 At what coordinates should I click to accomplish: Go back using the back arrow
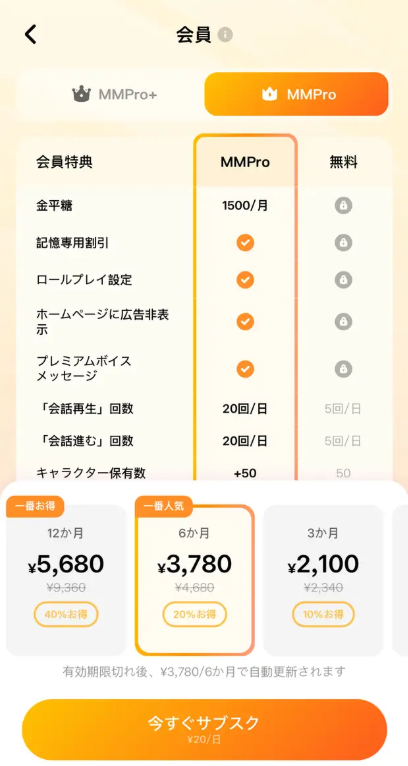coord(31,35)
